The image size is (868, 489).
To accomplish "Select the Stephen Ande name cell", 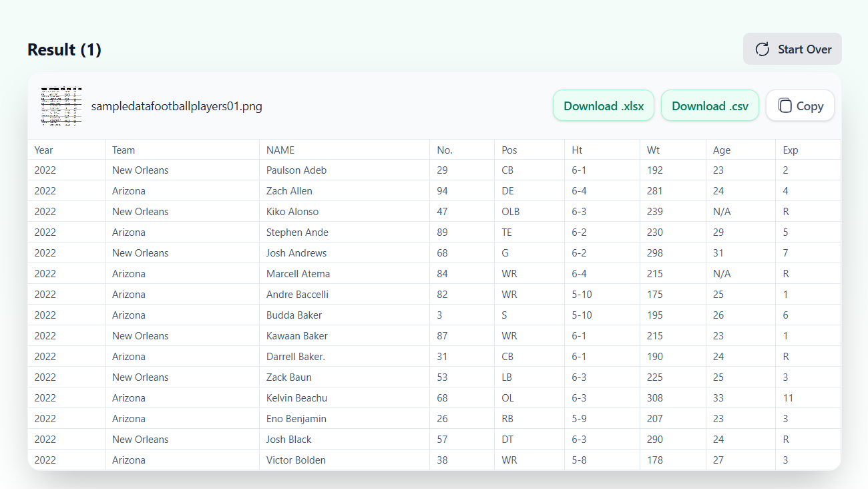I will point(345,232).
